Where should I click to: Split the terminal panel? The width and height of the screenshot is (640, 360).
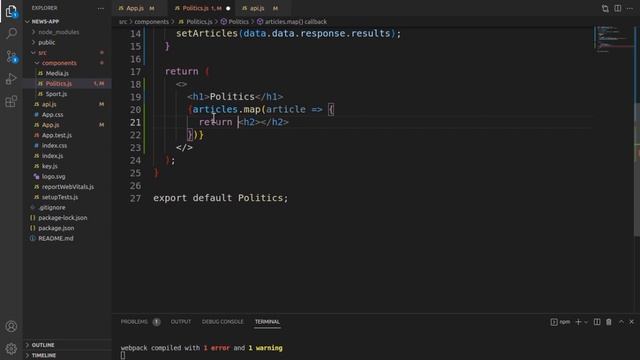click(597, 322)
